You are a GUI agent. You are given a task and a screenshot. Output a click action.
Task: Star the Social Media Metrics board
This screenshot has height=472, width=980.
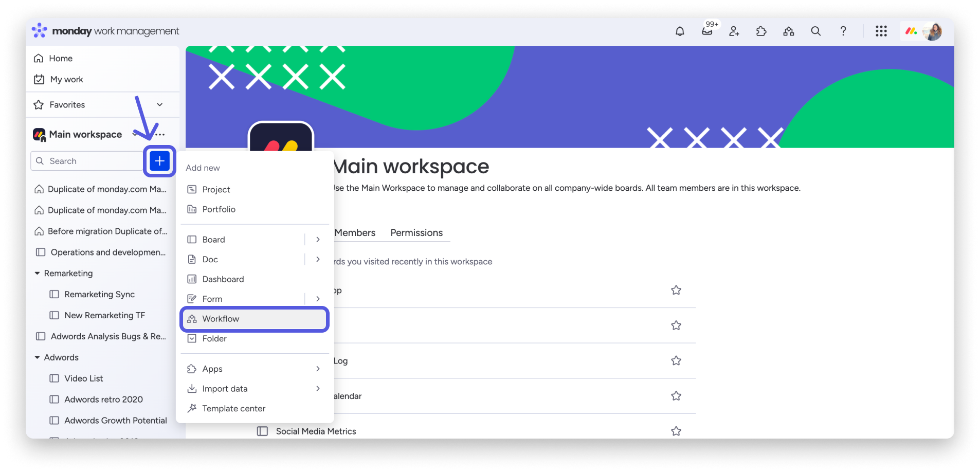coord(676,431)
